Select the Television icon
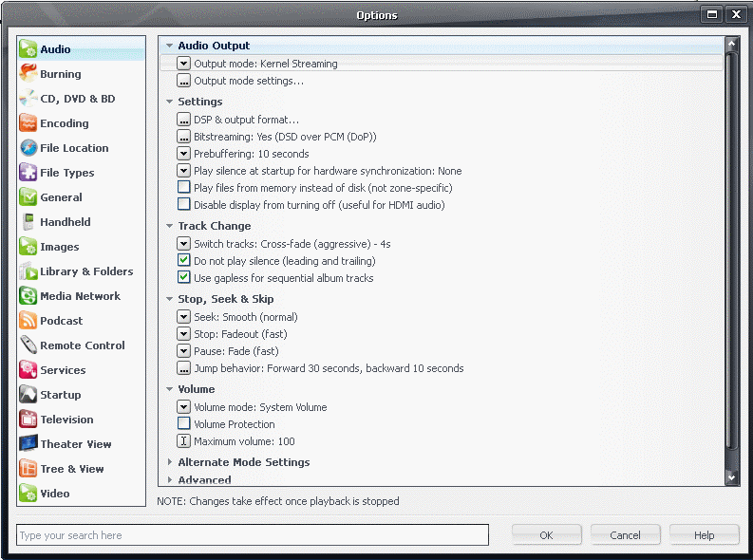 coord(28,420)
